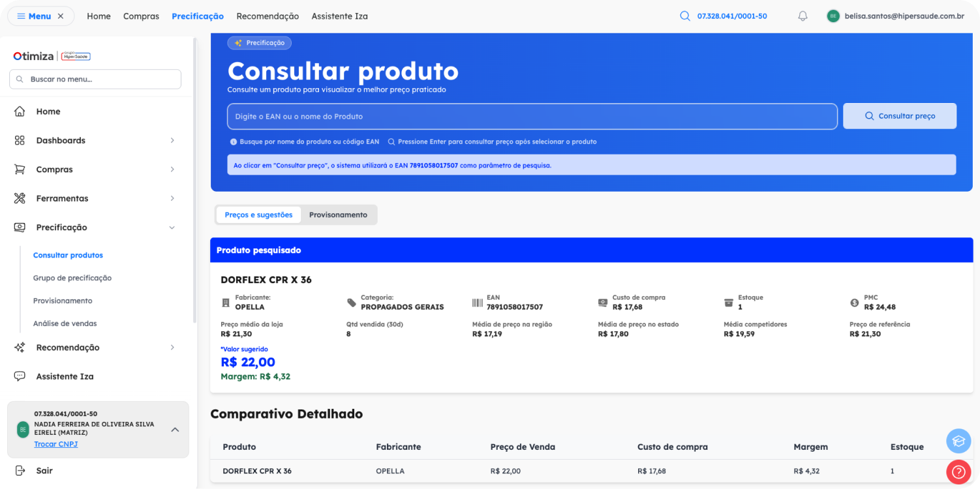The width and height of the screenshot is (980, 489).
Task: Open the Trocar CNPJ link
Action: coord(55,444)
